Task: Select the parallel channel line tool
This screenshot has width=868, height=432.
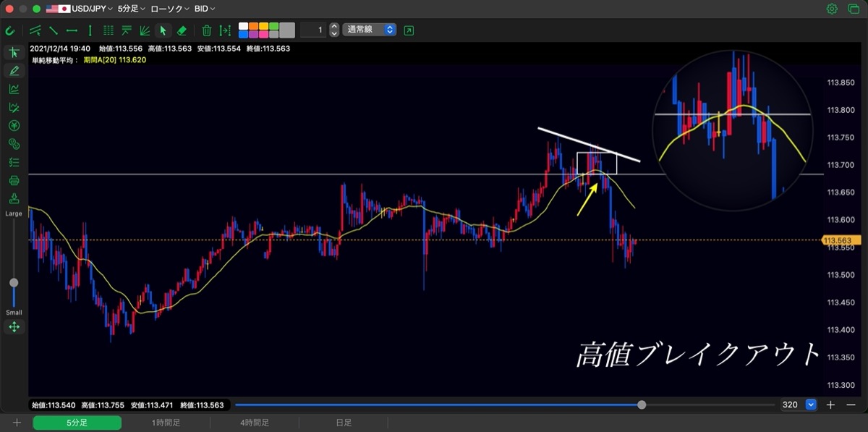Action: 35,30
